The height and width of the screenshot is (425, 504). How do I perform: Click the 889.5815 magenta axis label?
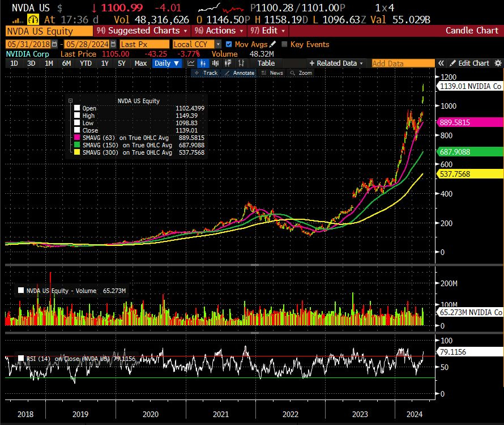(x=470, y=122)
